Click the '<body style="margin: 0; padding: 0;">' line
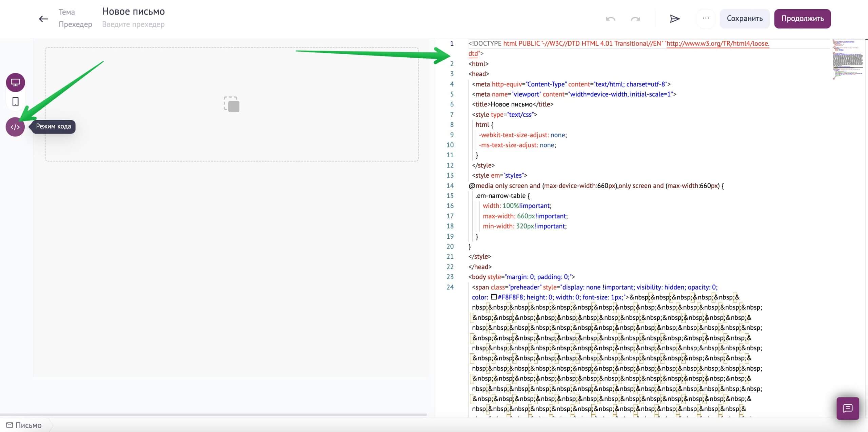868x432 pixels. (x=522, y=277)
